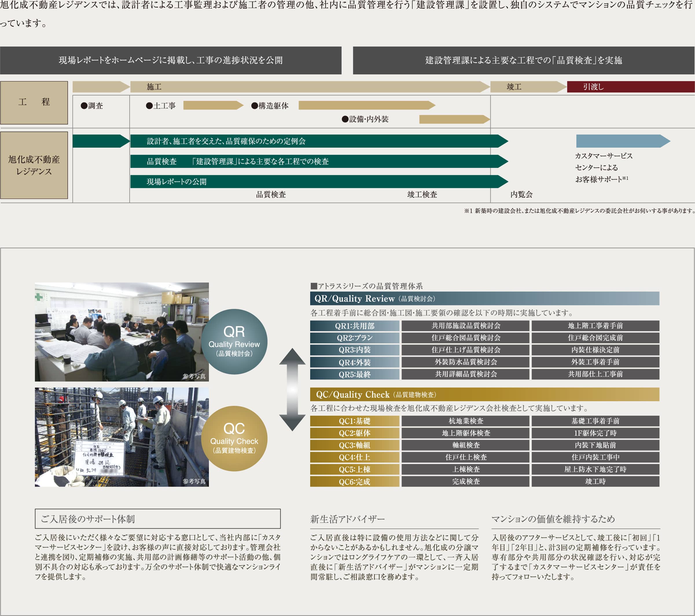Click the QC Quality Check gold circle badge

[x=234, y=439]
